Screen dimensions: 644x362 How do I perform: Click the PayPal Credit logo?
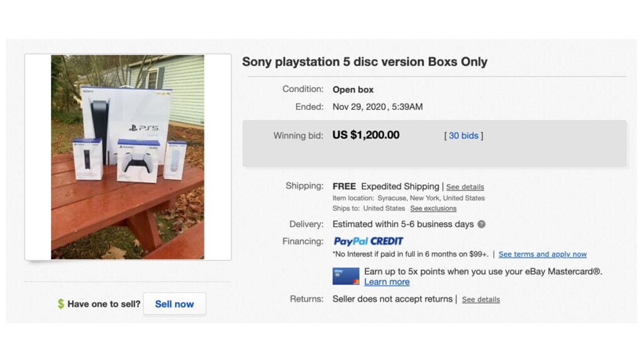coord(368,241)
